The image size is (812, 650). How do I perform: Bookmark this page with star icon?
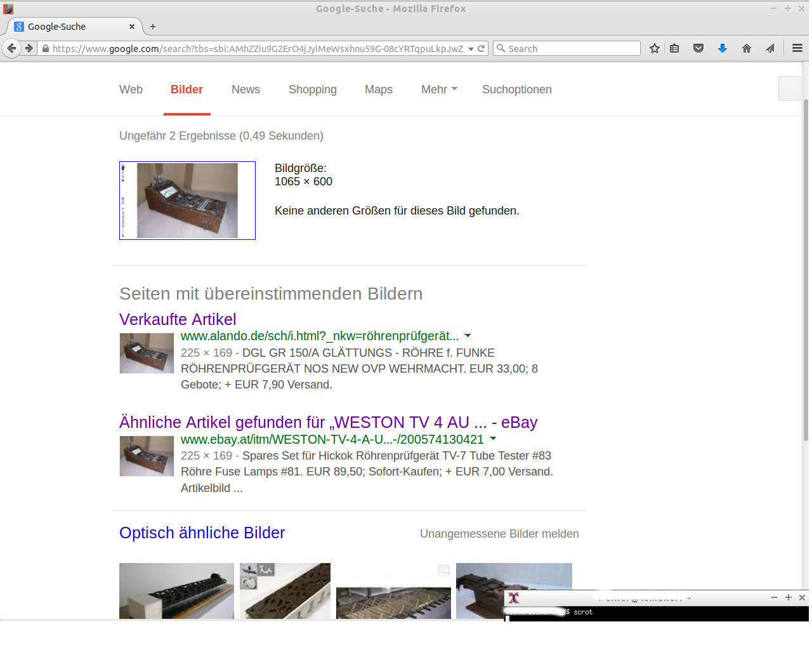655,48
